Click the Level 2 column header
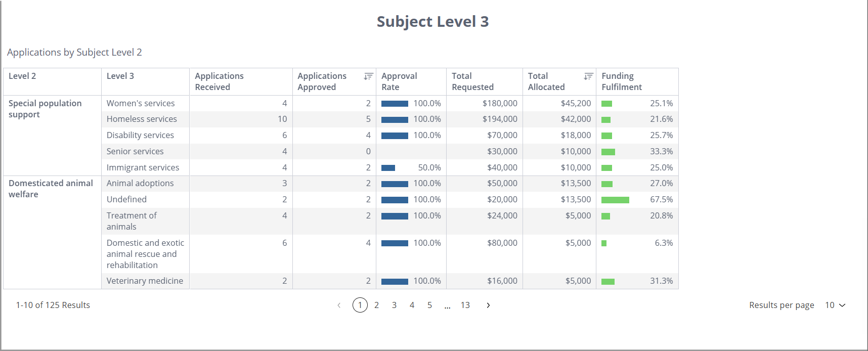The image size is (868, 351). tap(22, 76)
